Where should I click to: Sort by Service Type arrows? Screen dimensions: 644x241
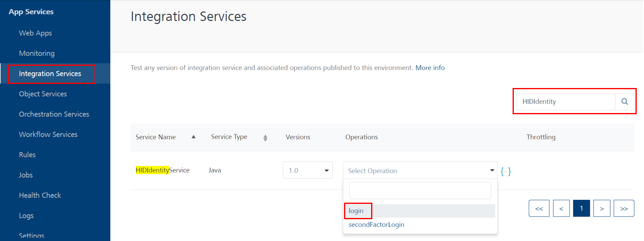tap(265, 138)
